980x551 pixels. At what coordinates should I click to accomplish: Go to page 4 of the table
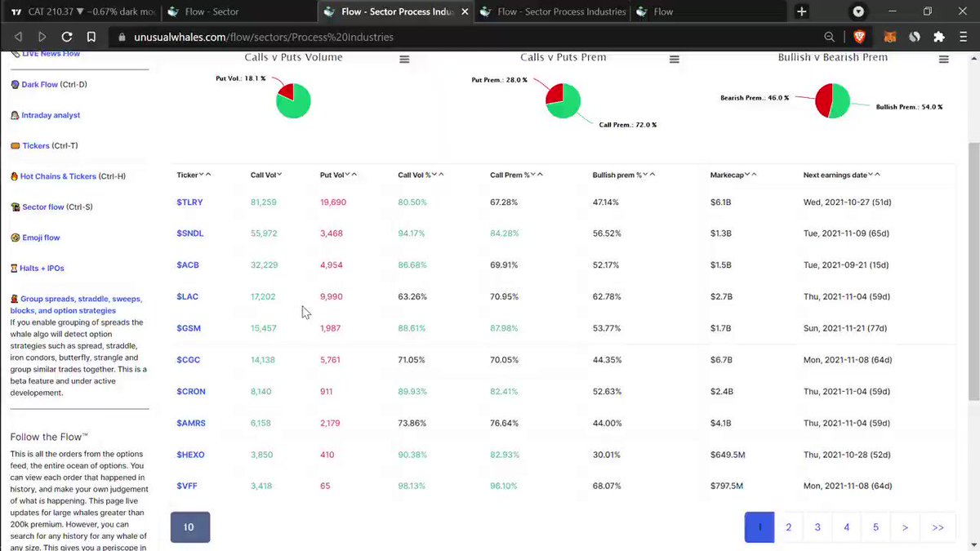pos(847,527)
